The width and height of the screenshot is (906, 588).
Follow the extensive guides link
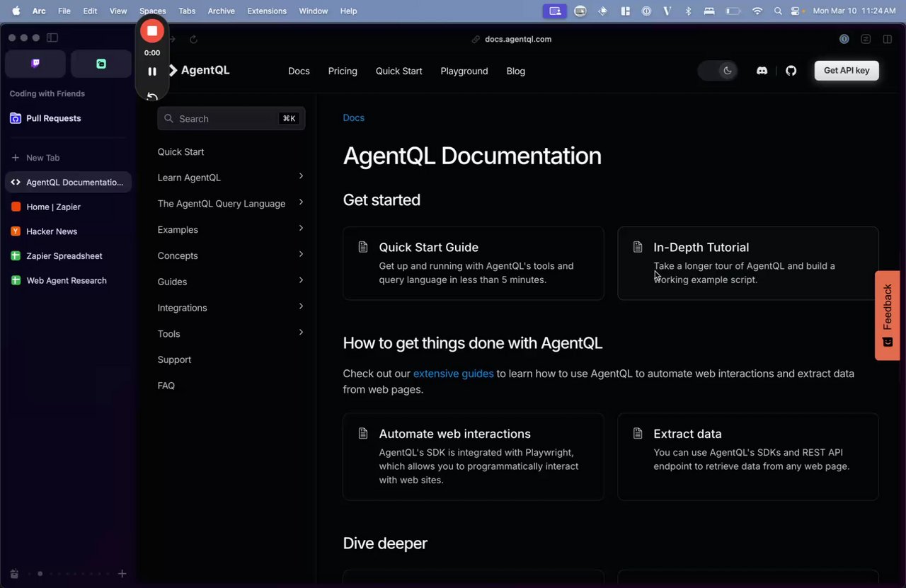453,373
